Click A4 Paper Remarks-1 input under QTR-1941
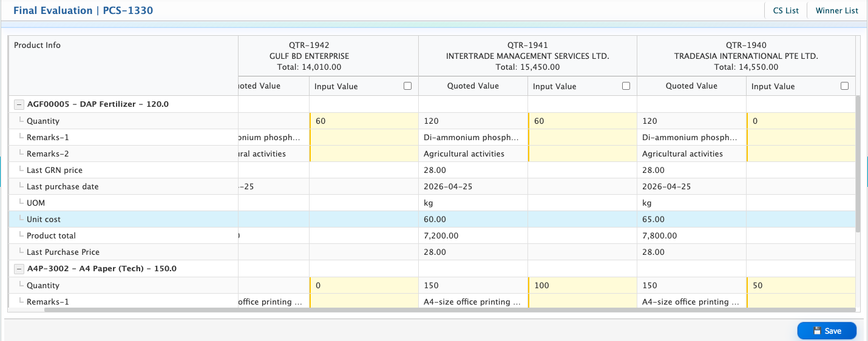The height and width of the screenshot is (341, 868). [582, 302]
